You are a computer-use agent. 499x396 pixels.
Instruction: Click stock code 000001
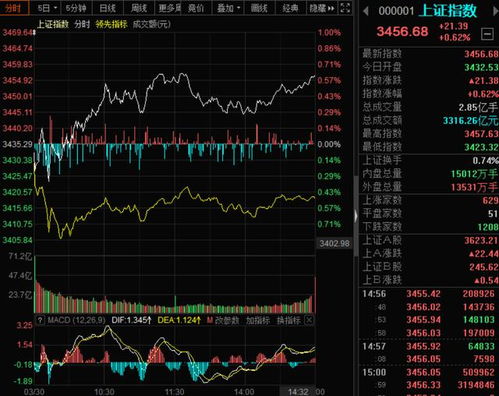[x=396, y=11]
